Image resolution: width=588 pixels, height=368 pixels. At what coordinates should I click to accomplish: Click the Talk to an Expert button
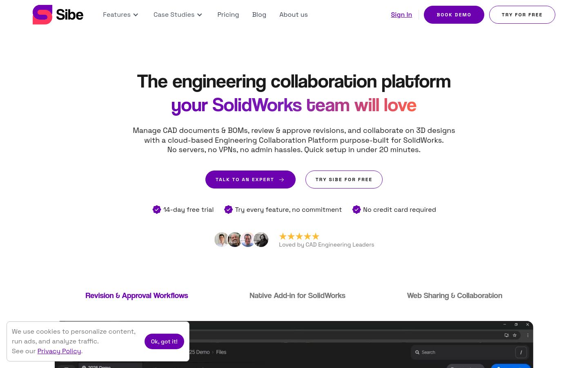pos(250,180)
